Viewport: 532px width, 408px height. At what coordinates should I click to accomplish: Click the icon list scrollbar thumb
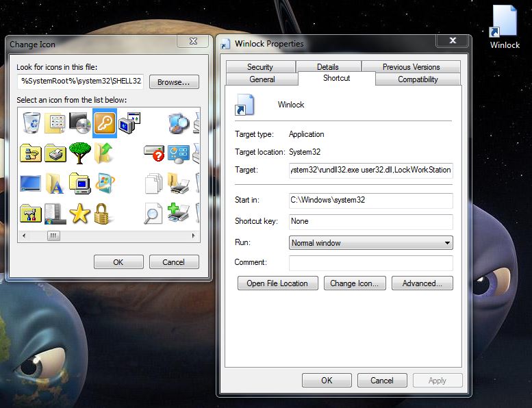(53, 235)
